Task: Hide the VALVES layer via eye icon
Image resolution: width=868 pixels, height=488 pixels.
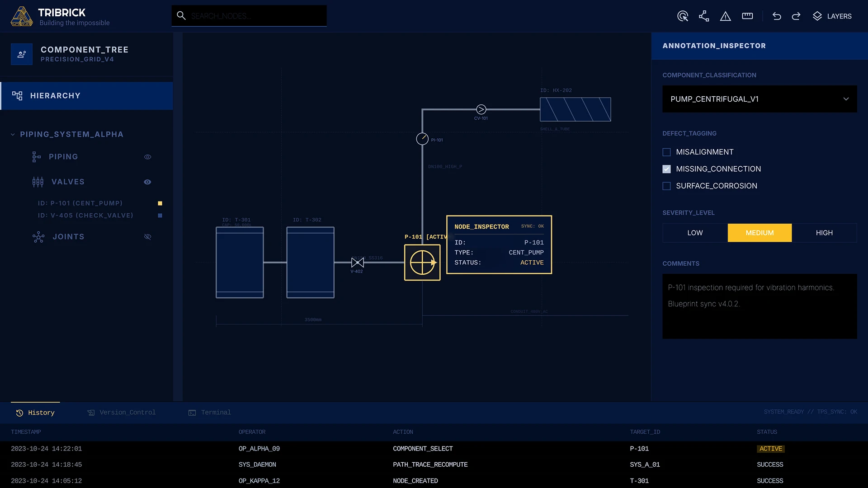Action: [147, 182]
